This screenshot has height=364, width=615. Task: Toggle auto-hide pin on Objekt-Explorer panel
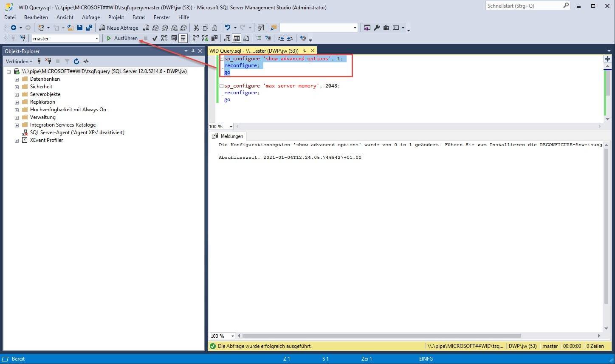click(193, 51)
